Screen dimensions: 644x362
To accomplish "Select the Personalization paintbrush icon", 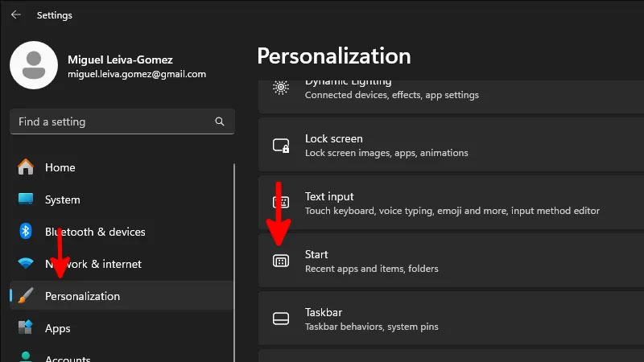I will tap(26, 295).
